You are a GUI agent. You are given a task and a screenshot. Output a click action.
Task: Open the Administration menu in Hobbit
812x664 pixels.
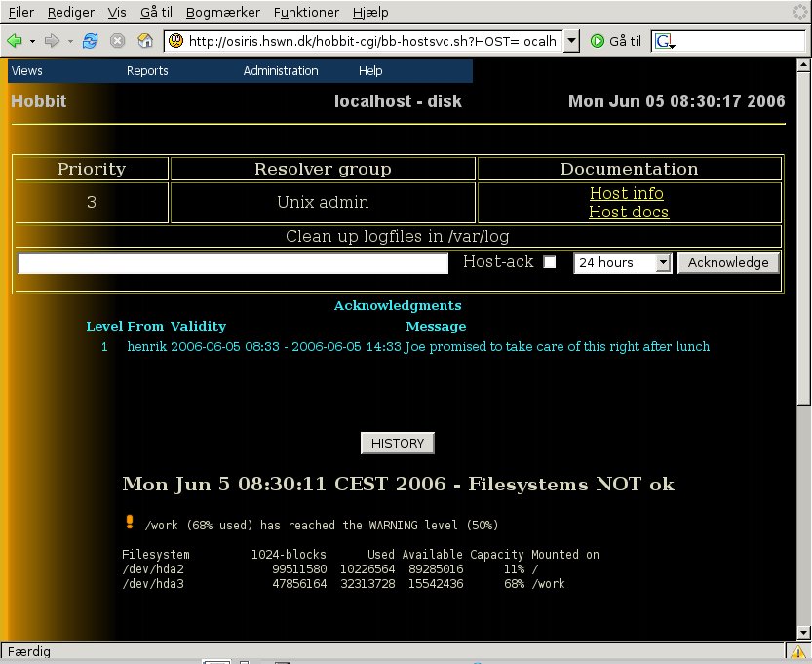(281, 71)
